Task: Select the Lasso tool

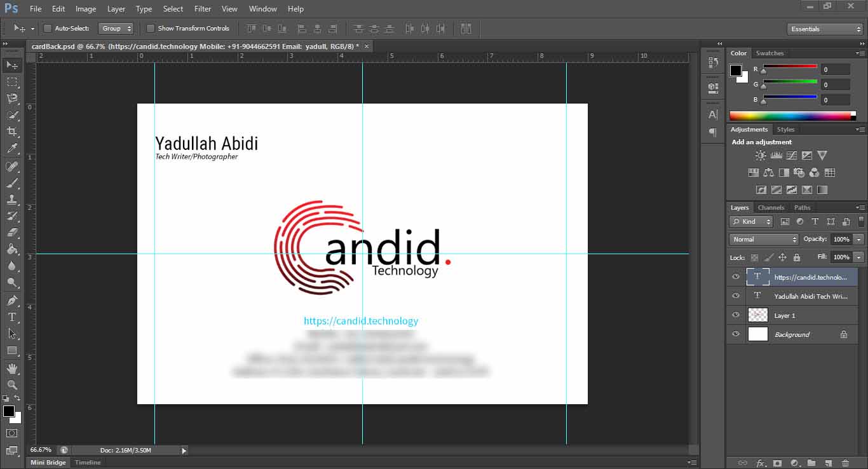Action: [x=12, y=99]
